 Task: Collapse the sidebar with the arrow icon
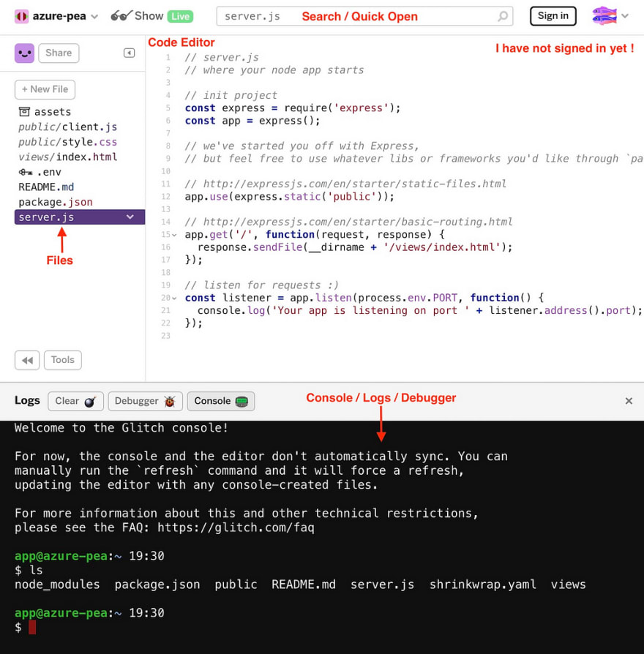click(x=129, y=53)
